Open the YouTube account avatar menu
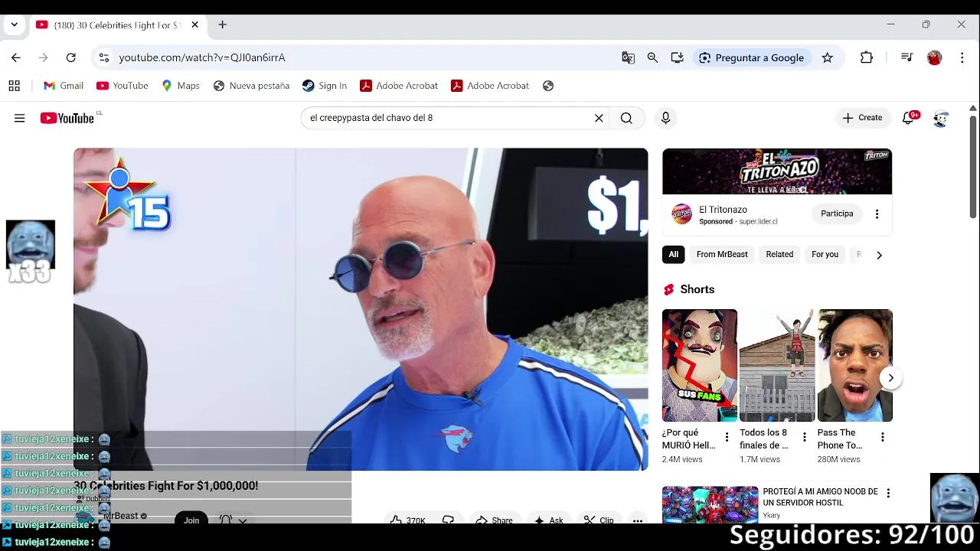Screen dimensions: 980x551 [x=941, y=119]
